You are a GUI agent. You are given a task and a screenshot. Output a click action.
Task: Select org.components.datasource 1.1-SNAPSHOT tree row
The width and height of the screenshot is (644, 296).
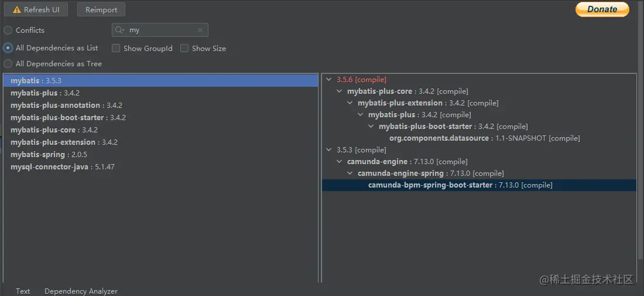(485, 138)
